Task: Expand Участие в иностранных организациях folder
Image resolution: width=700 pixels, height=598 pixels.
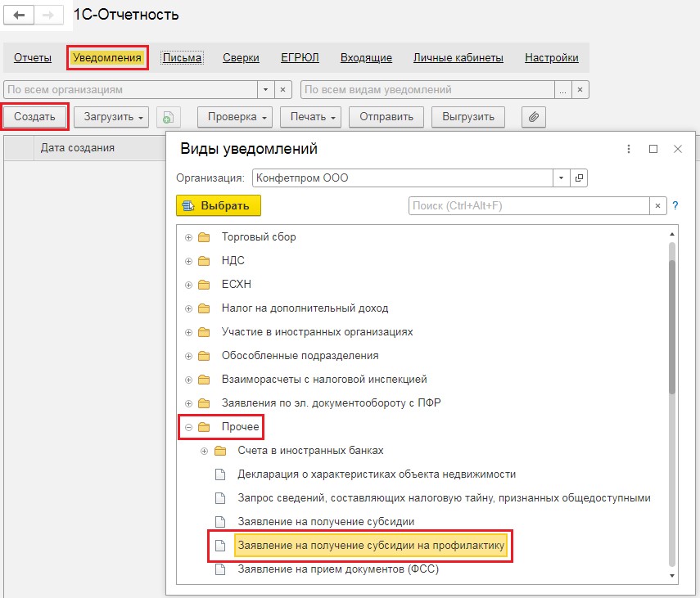Action: click(x=188, y=332)
